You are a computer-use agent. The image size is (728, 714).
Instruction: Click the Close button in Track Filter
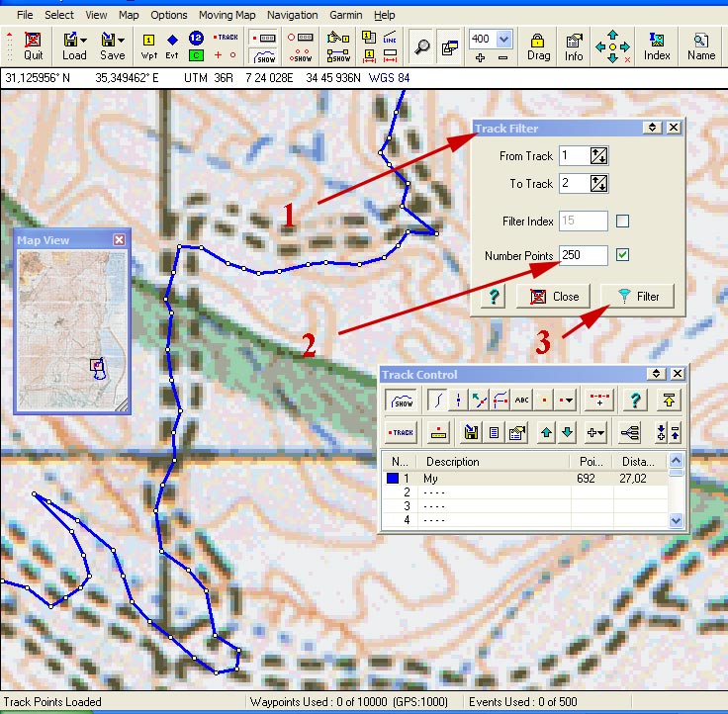[554, 297]
